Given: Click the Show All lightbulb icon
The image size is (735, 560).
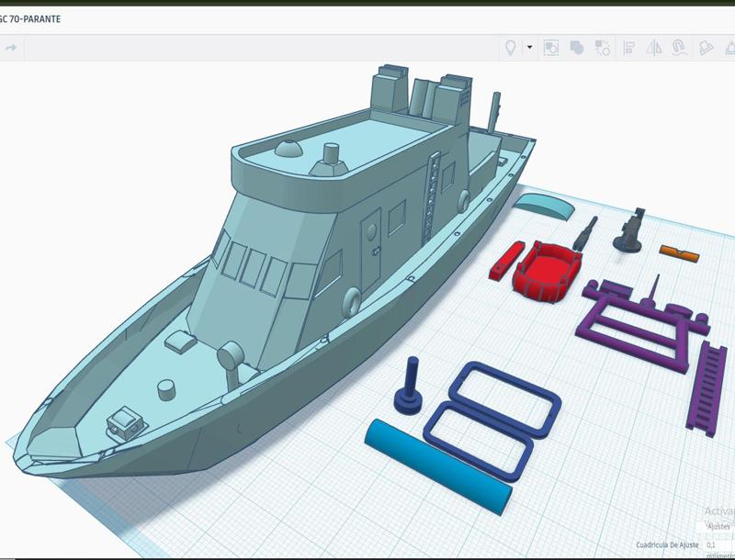Looking at the screenshot, I should click(x=511, y=48).
